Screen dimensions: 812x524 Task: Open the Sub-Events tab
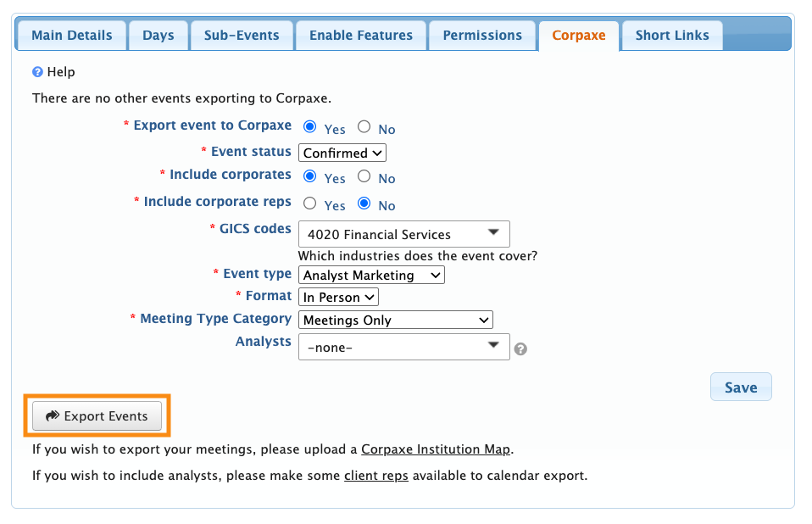pyautogui.click(x=242, y=36)
